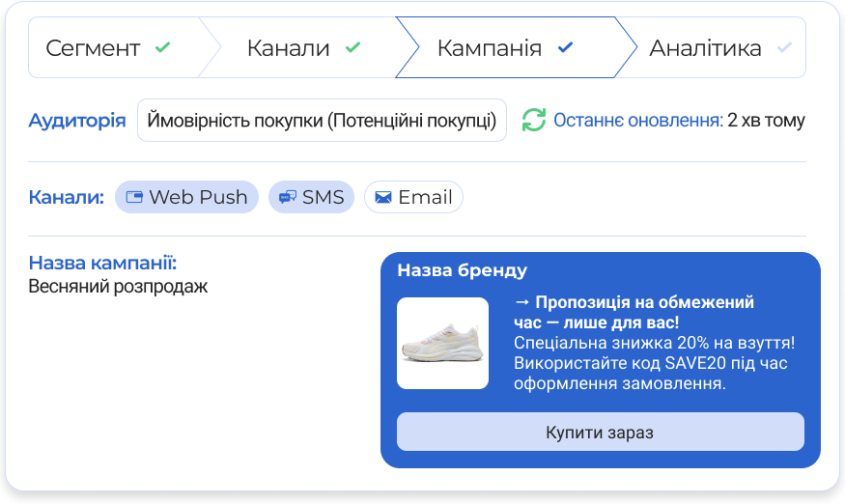This screenshot has width=845, height=504.
Task: Click the SMS chat bubble icon
Action: coord(288,197)
